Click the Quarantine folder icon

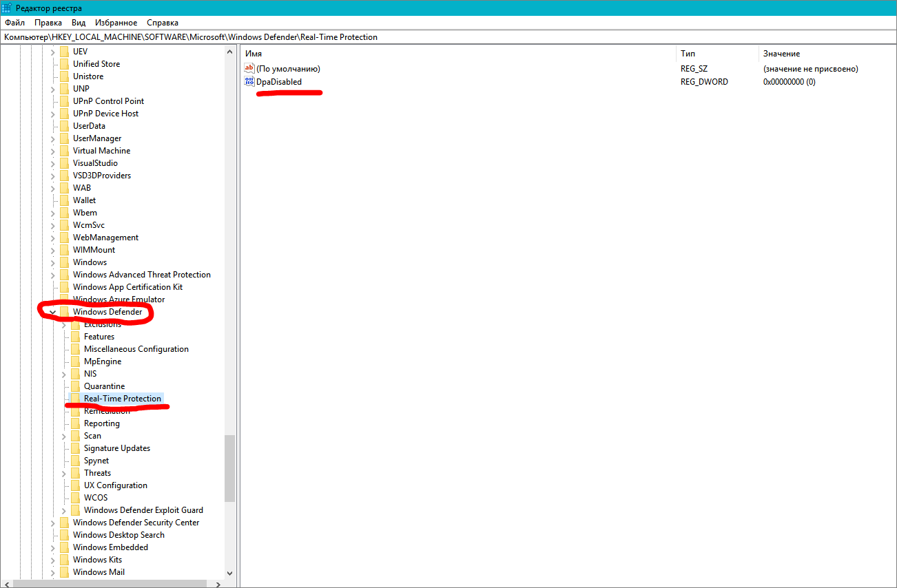(75, 386)
